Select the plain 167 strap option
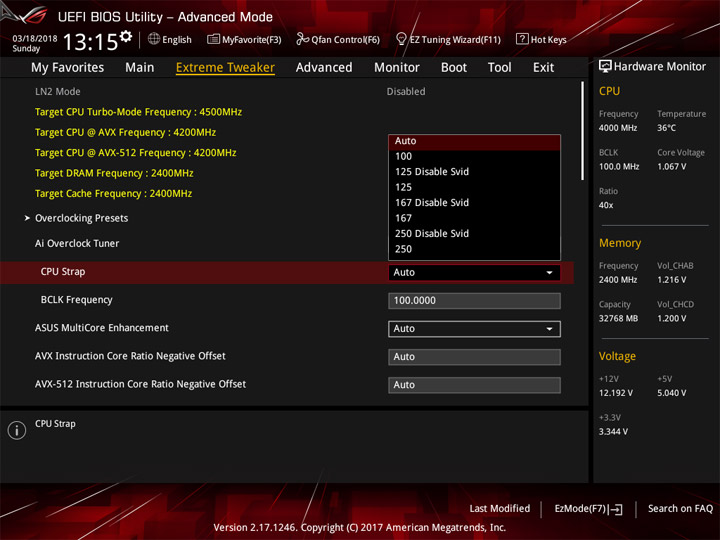The width and height of the screenshot is (720, 540). pos(474,218)
